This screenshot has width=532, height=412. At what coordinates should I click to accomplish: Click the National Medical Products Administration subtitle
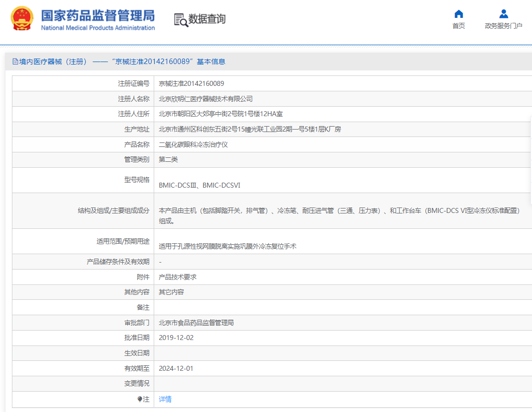[98, 28]
